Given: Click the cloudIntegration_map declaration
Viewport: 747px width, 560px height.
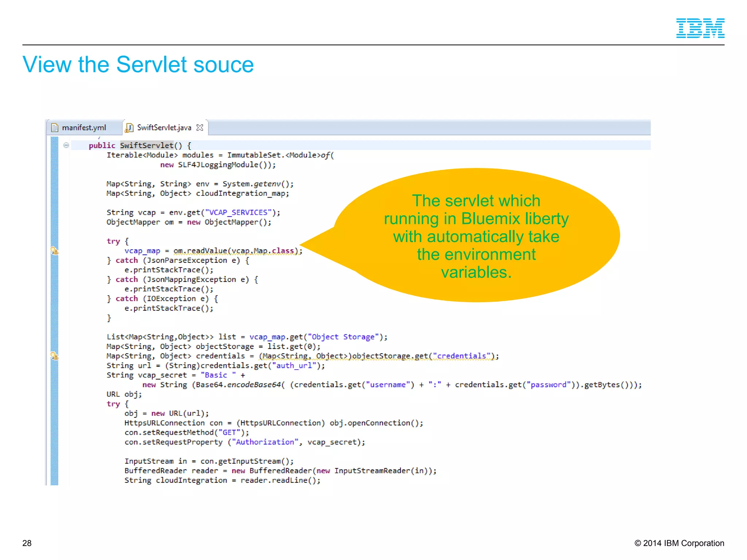Looking at the screenshot, I should click(x=198, y=193).
